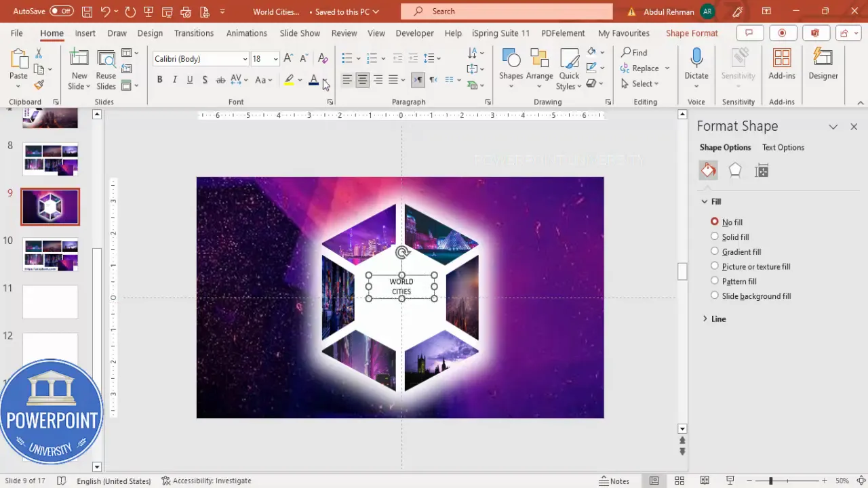Open Size & Properties icon in Format Shape
The height and width of the screenshot is (488, 868).
point(762,171)
